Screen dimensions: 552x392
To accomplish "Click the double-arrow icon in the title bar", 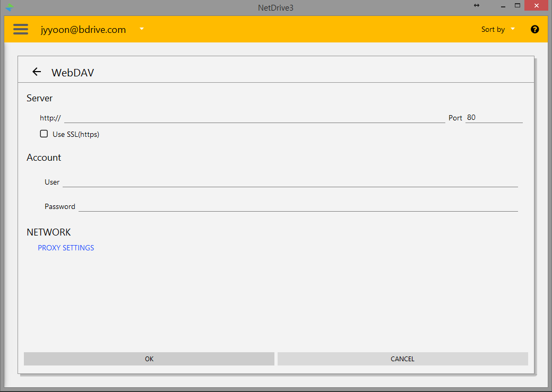I will pyautogui.click(x=476, y=5).
